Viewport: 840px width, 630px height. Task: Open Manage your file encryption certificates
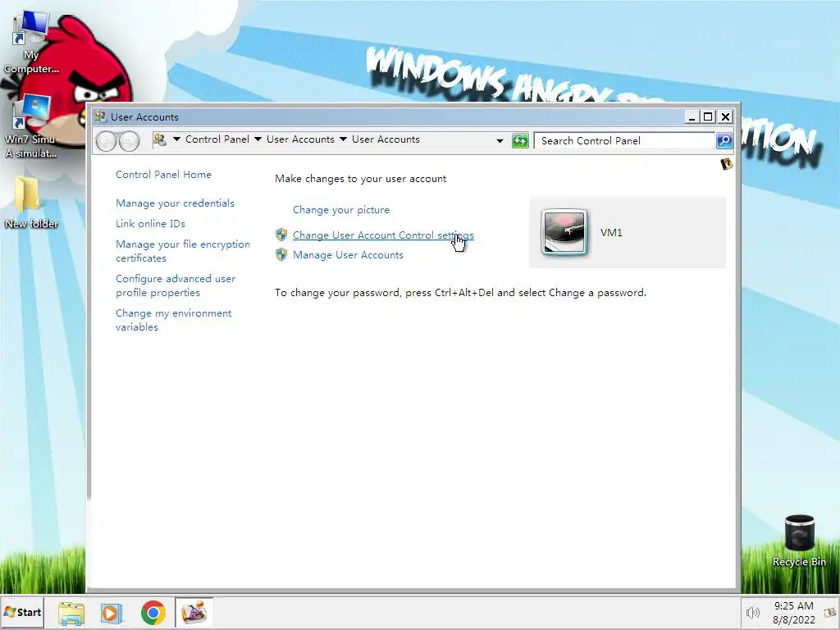pyautogui.click(x=183, y=251)
